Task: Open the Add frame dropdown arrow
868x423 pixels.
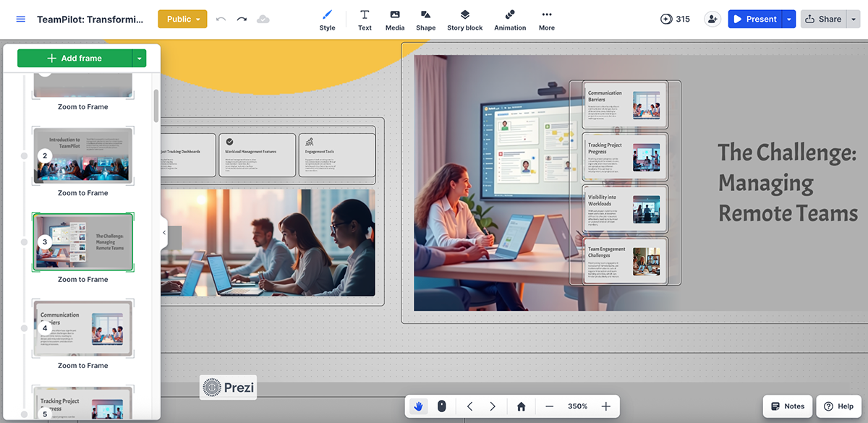Action: point(140,56)
